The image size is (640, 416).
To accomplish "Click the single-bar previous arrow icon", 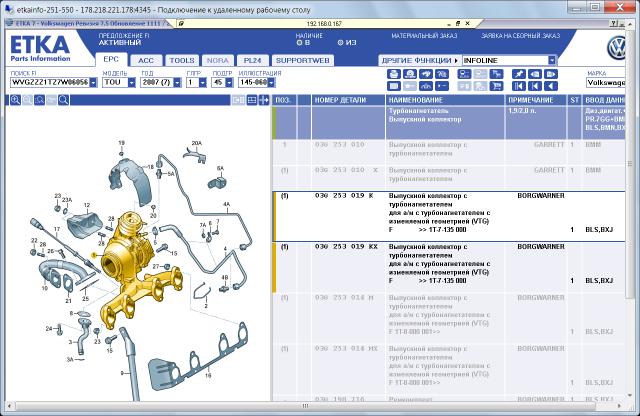I will tap(535, 86).
